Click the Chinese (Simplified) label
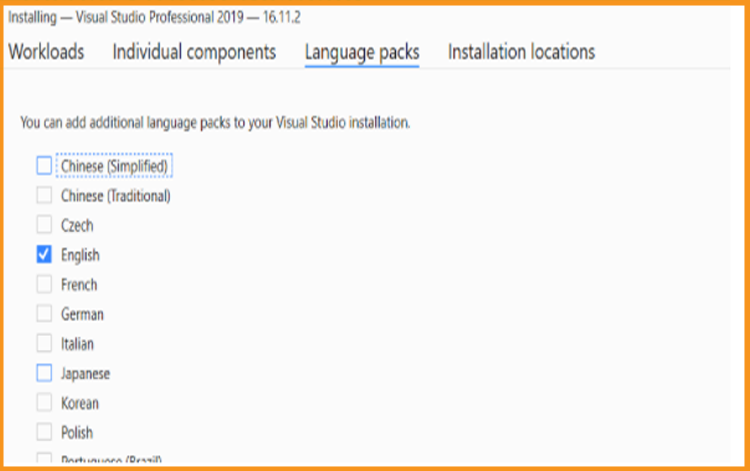The height and width of the screenshot is (471, 750). point(114,166)
